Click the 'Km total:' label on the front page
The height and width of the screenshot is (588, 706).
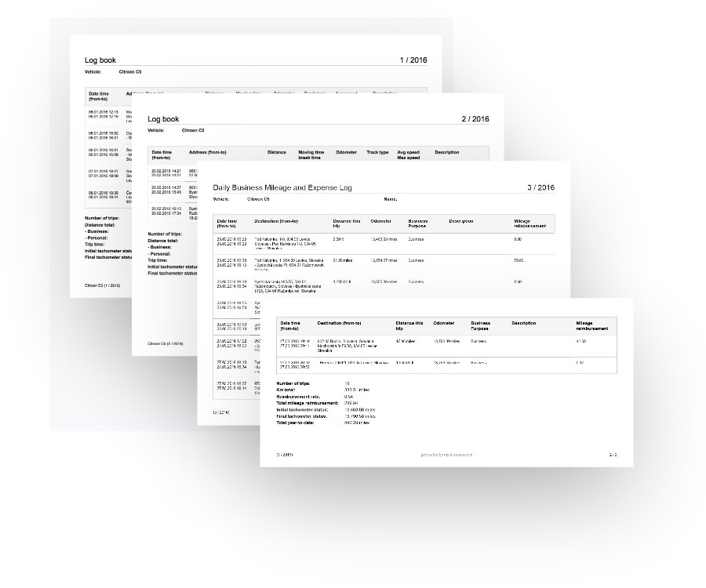286,390
